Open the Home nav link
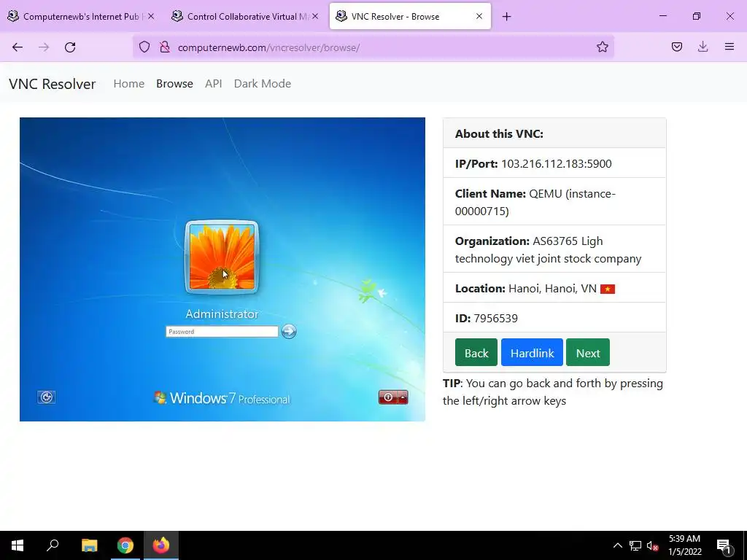Viewport: 747px width, 560px height. pyautogui.click(x=128, y=84)
